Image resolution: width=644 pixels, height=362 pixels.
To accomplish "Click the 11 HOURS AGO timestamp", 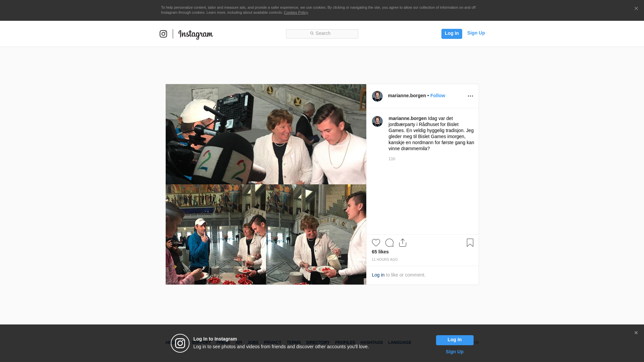I will coord(385,260).
